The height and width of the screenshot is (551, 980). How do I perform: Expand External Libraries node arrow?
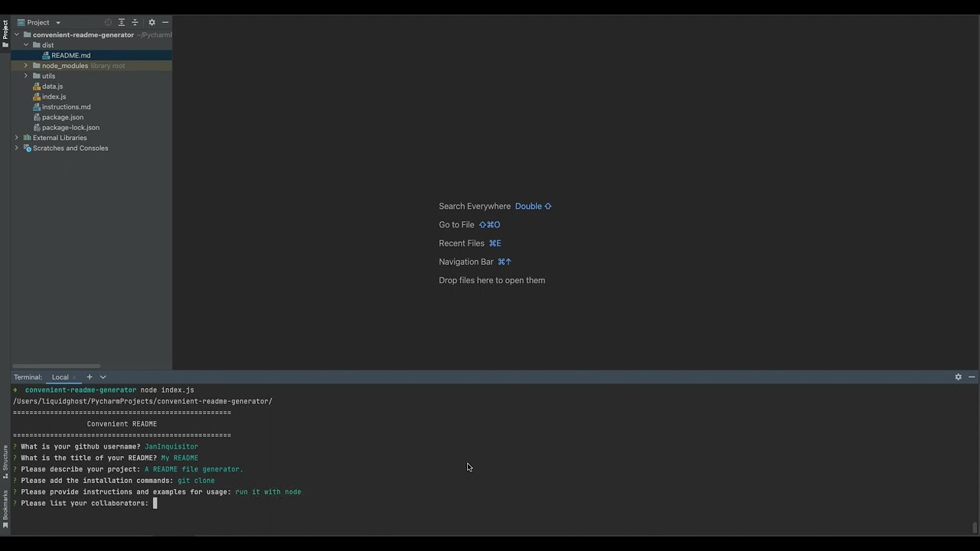[17, 138]
